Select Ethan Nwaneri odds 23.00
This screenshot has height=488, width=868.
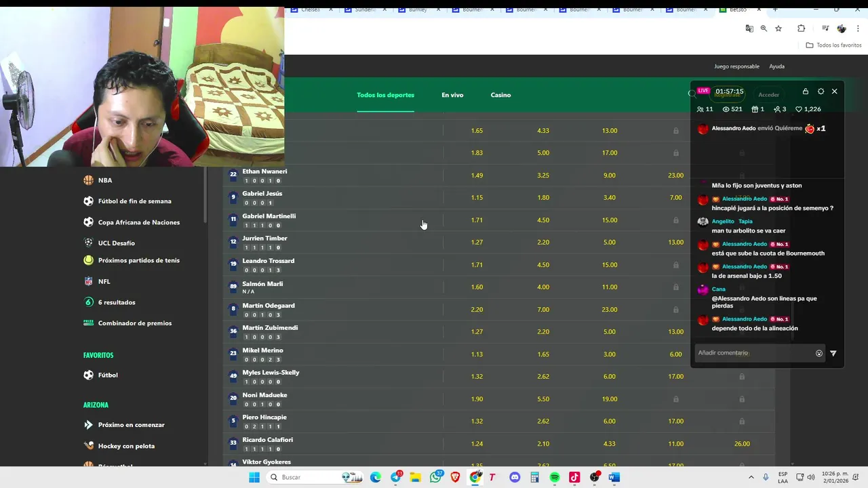click(675, 176)
